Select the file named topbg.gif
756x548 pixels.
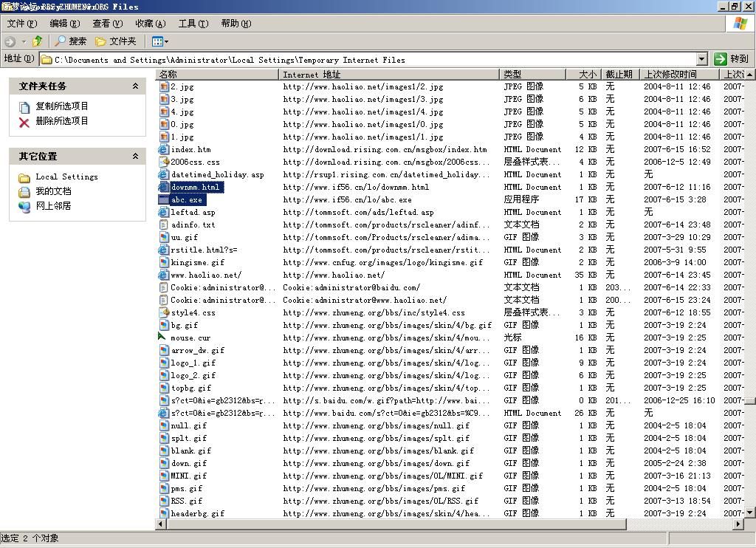(x=191, y=388)
